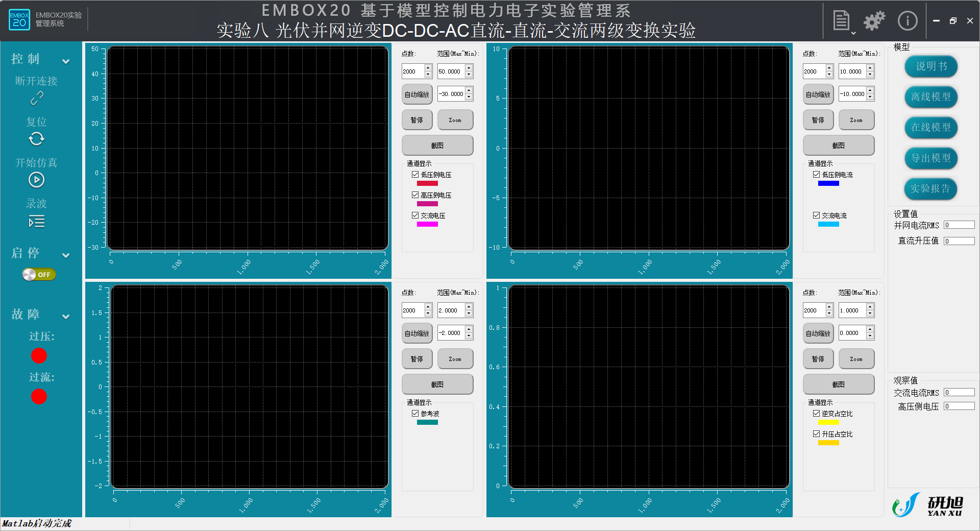This screenshot has height=531, width=980.
Task: Click 自动缩放 in voltage chart panel
Action: (417, 94)
